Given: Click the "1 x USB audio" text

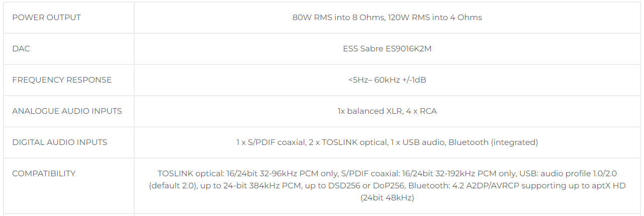Looking at the screenshot, I should (417, 142).
